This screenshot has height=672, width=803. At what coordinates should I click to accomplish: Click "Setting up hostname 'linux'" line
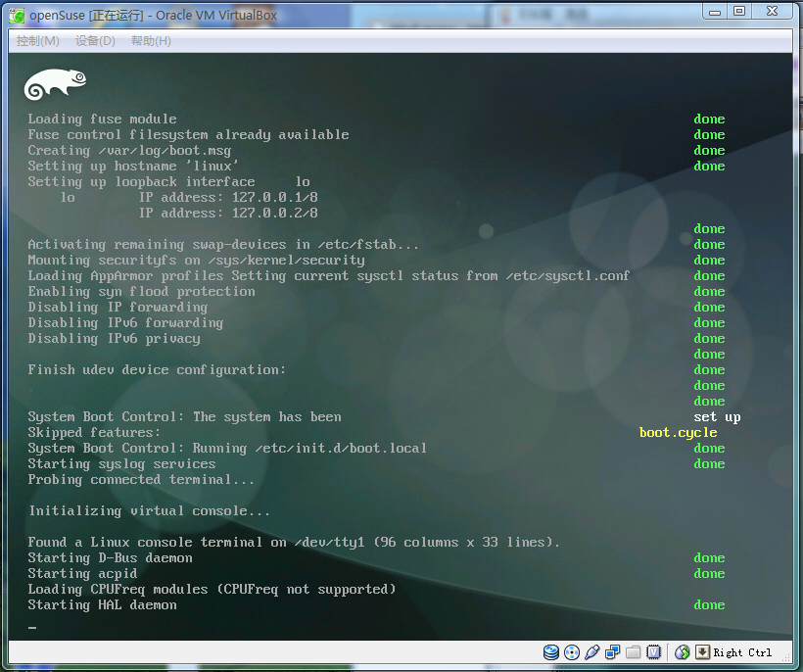pos(133,166)
